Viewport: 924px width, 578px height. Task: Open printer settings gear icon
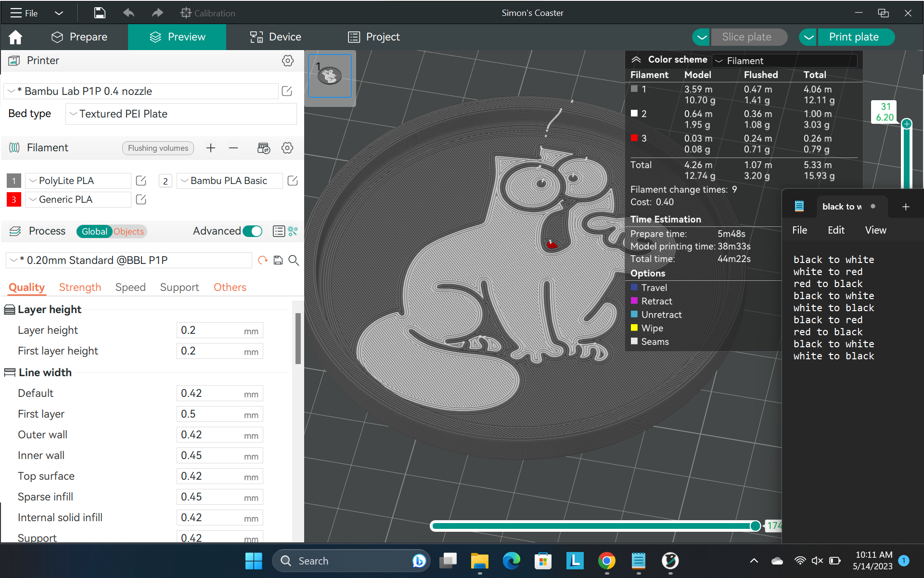[x=287, y=61]
